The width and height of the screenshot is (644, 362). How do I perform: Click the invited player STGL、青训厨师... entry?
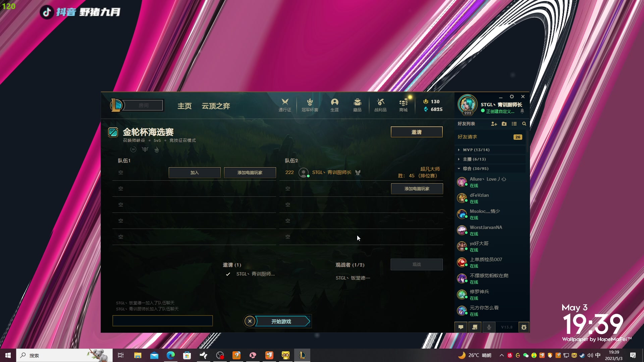pos(255,274)
